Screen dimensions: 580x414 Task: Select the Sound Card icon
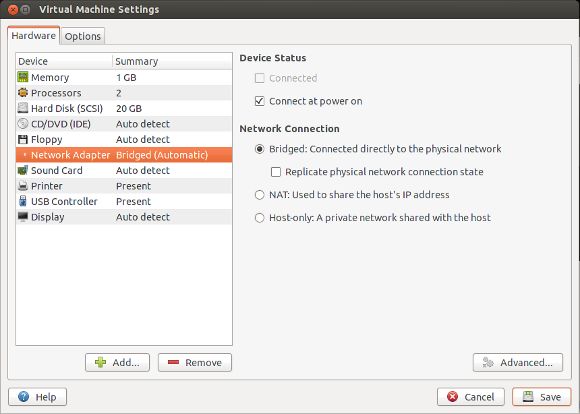23,170
